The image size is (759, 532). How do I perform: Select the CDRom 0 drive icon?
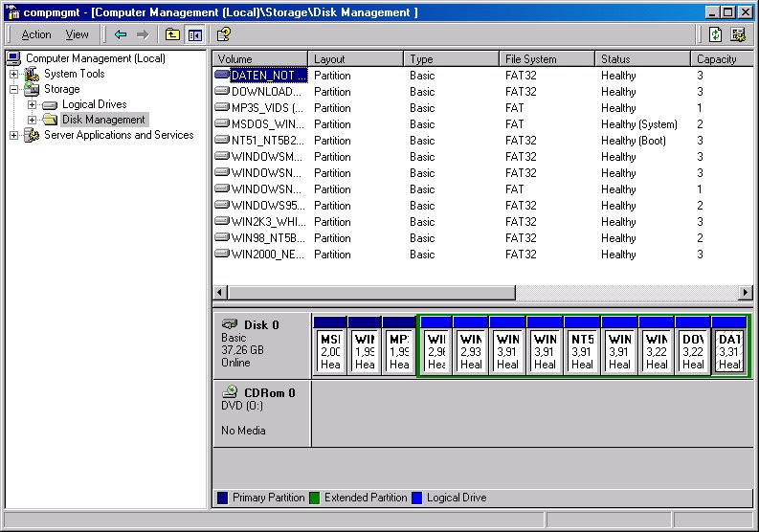tap(230, 392)
